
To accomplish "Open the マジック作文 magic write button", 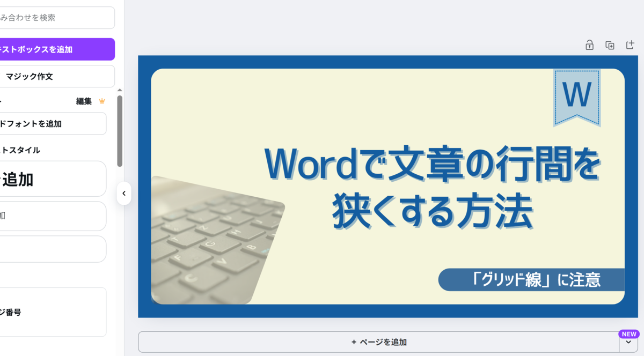I will pyautogui.click(x=56, y=76).
